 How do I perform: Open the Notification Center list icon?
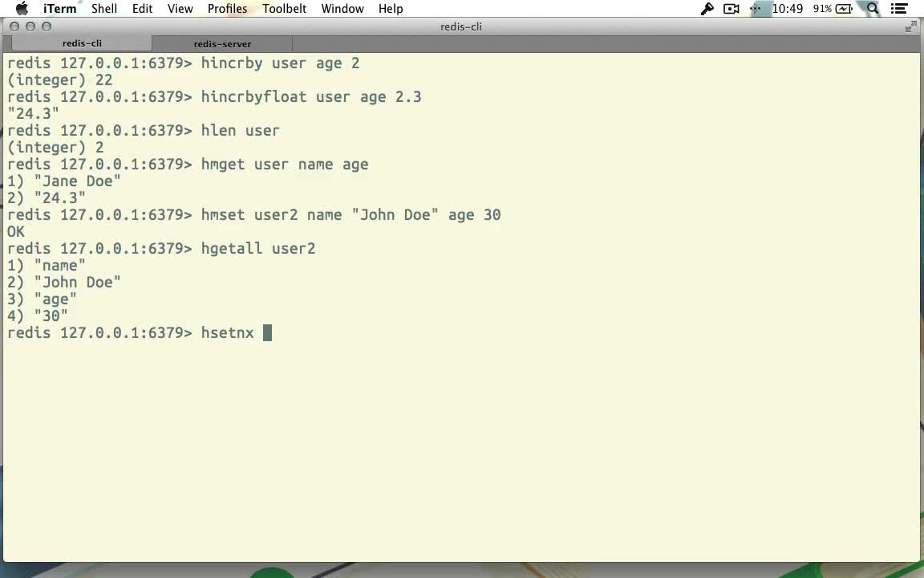[898, 9]
